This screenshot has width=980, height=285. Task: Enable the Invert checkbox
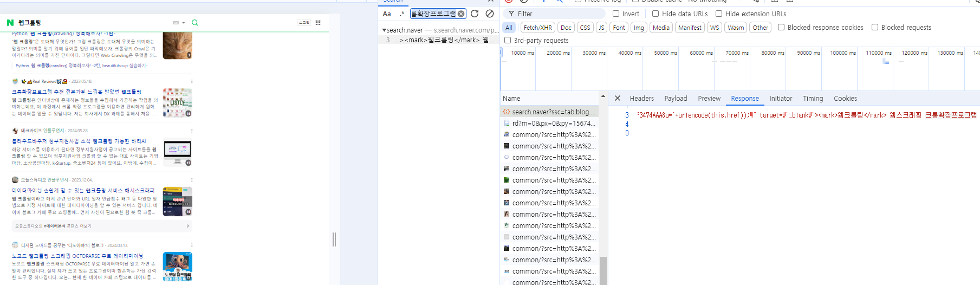[616, 14]
